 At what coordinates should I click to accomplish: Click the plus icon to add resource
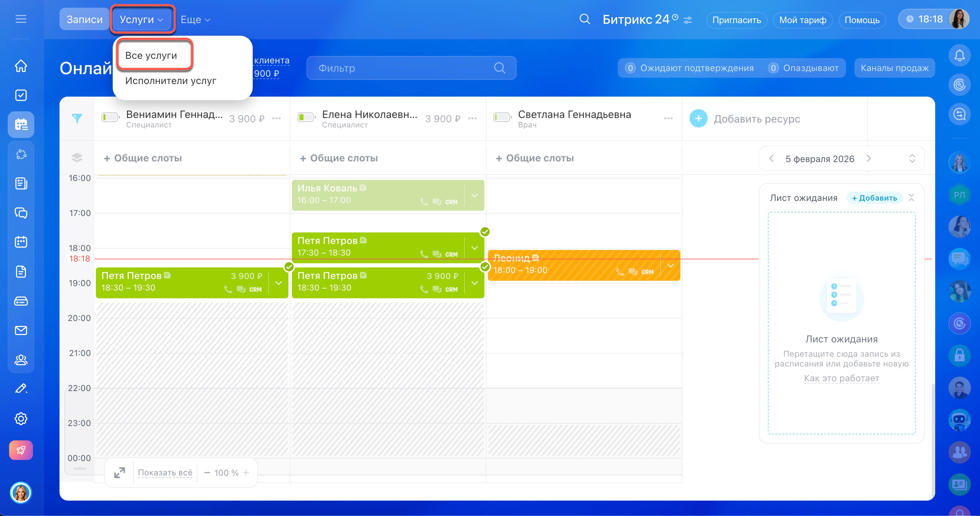(698, 119)
